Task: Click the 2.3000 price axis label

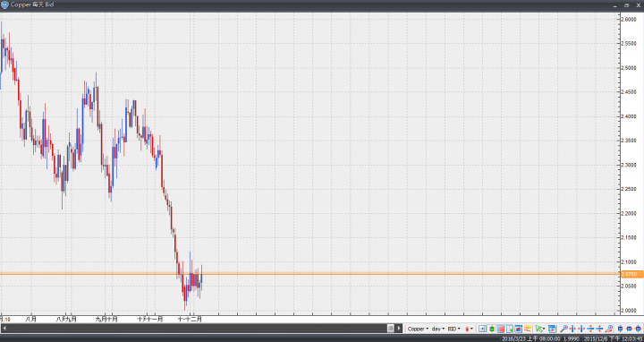Action: click(x=629, y=165)
